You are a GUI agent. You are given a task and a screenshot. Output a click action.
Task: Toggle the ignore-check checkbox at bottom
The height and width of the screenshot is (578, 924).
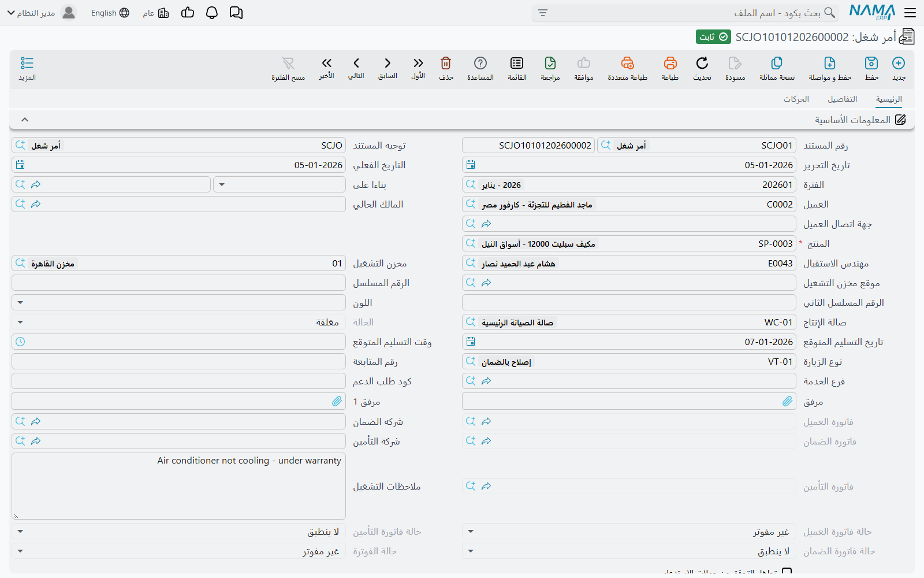[787, 573]
